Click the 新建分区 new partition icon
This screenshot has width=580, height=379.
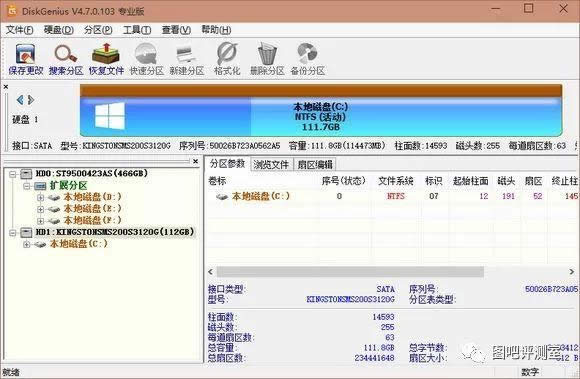tap(187, 59)
